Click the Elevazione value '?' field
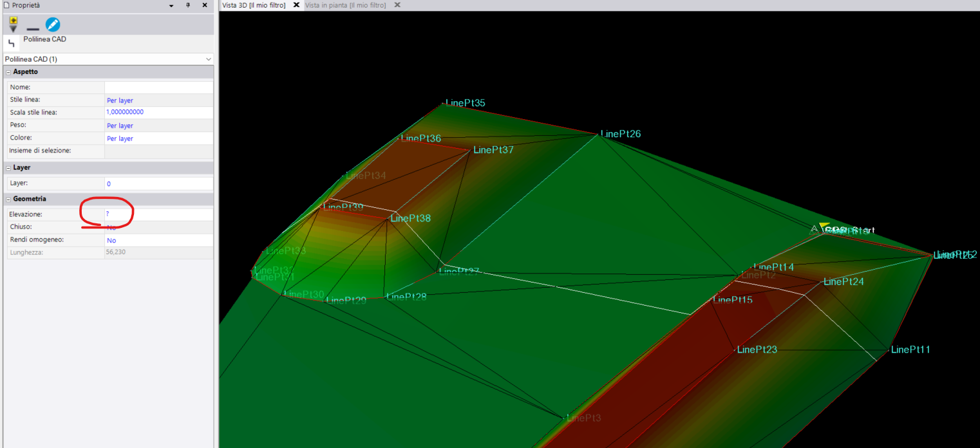The width and height of the screenshot is (980, 448). point(158,214)
